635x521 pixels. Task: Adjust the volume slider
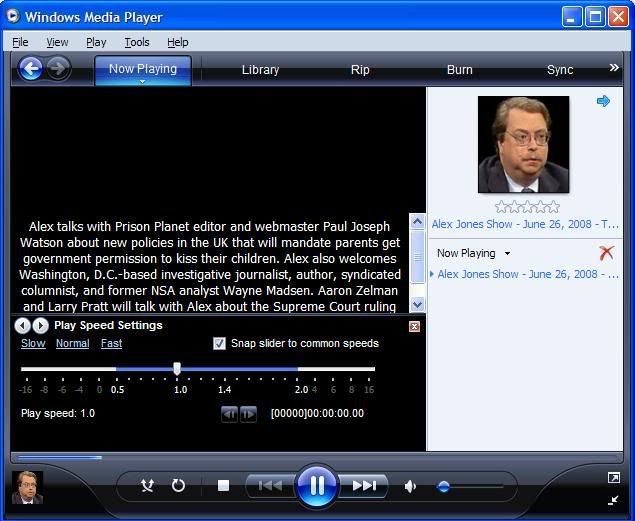point(444,486)
